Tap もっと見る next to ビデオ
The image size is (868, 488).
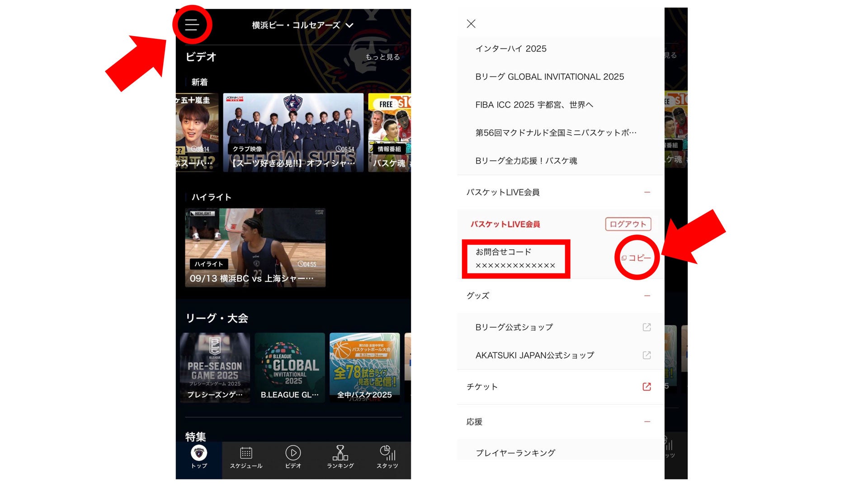pos(382,57)
